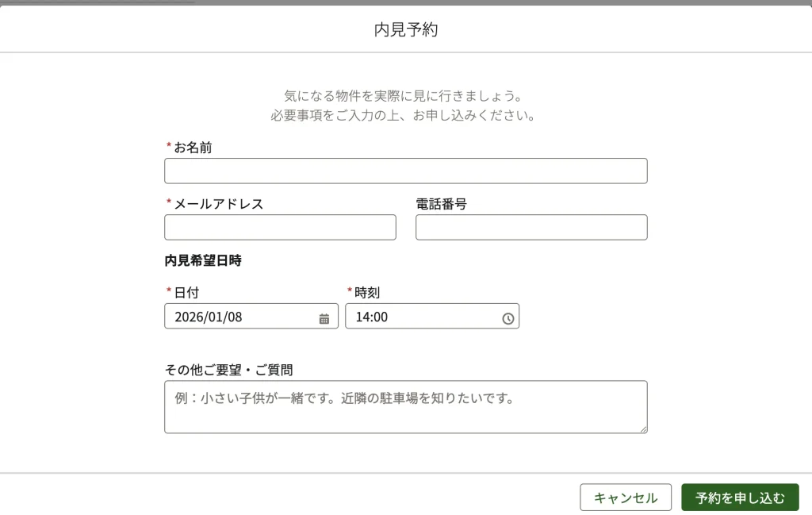Viewport: 812px width, 515px height.
Task: Click the 気になる物件を実際に見に行きましょう description text
Action: (404, 96)
